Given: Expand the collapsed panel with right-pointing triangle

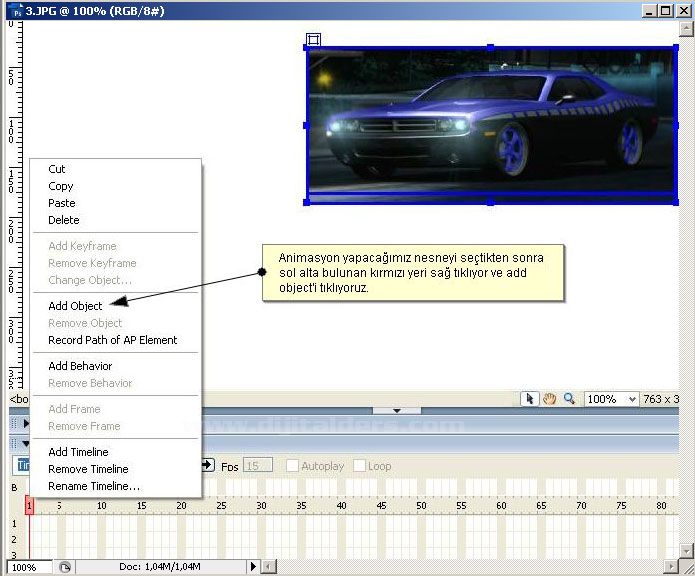Looking at the screenshot, I should (26, 423).
